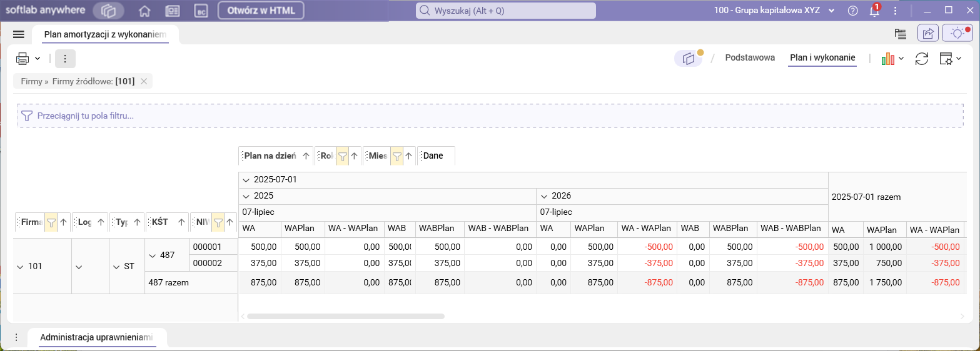Open the Administracja uprawnieniami tab
This screenshot has width=980, height=351.
pos(96,338)
